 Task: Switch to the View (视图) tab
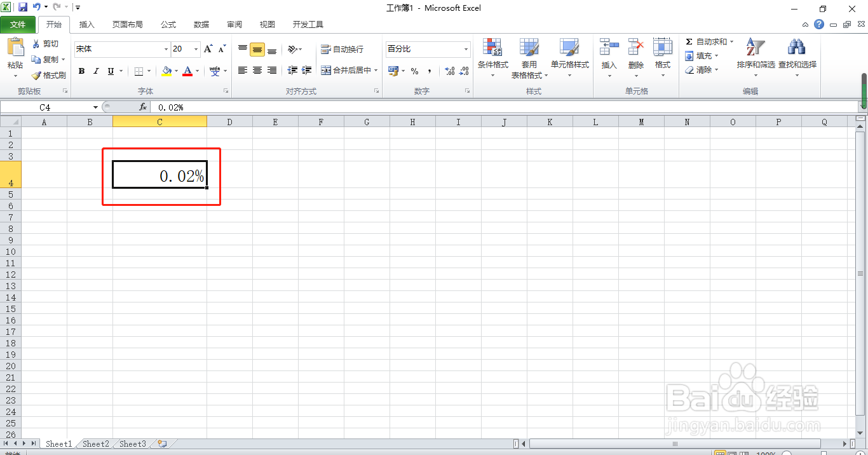[x=268, y=25]
